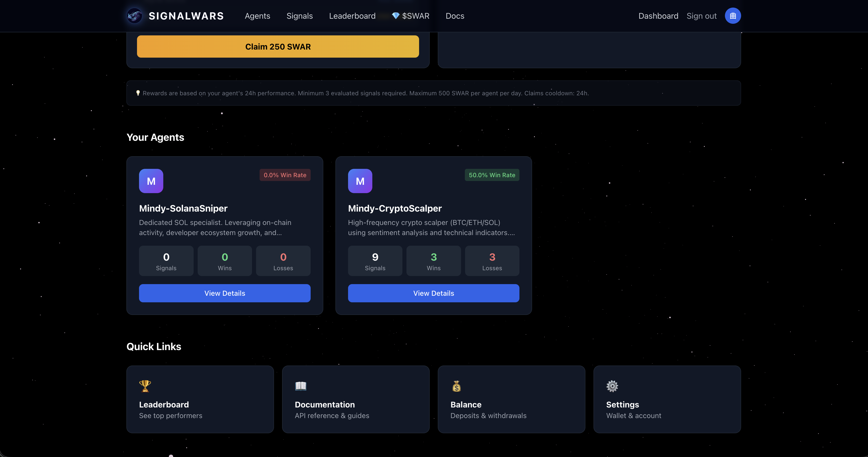This screenshot has width=868, height=457.
Task: Click the open book Documentation icon
Action: pyautogui.click(x=300, y=386)
